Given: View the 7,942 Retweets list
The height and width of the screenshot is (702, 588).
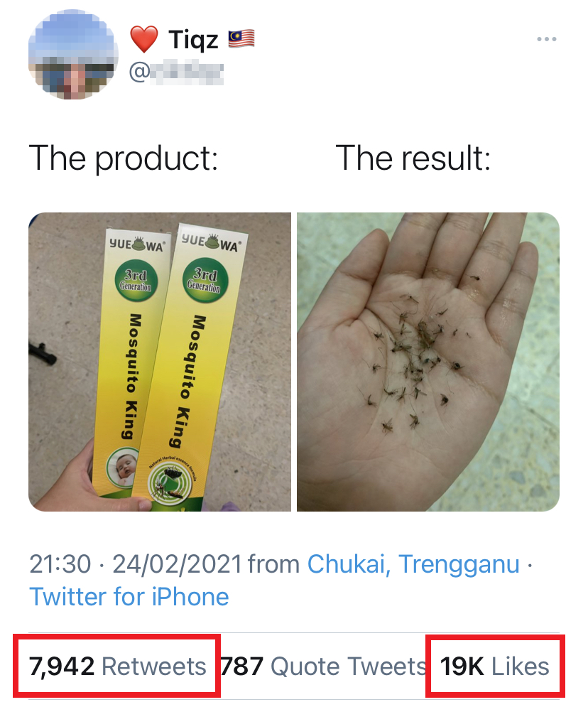Looking at the screenshot, I should [117, 666].
